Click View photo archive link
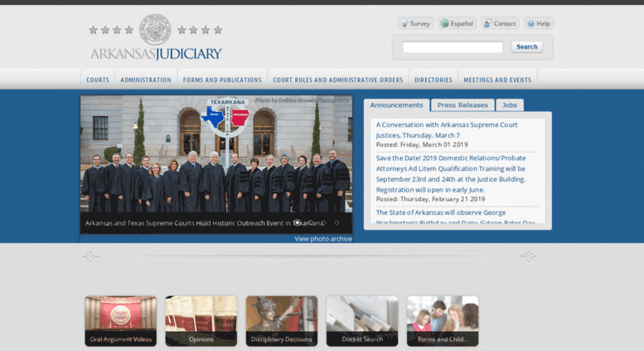644x351 pixels. [x=323, y=239]
